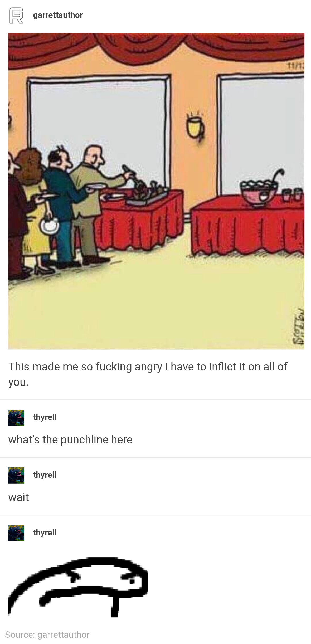The image size is (311, 644).
Task: Click the wall sconce lamp in the cartoon
Action: click(x=195, y=126)
